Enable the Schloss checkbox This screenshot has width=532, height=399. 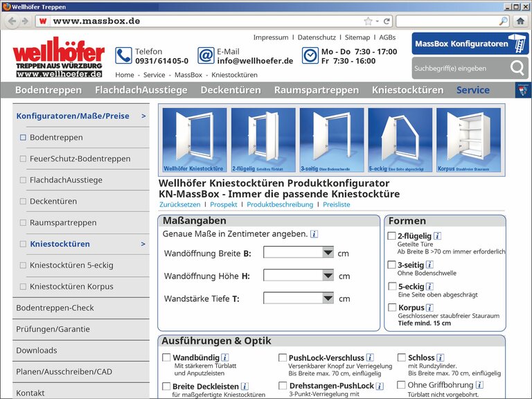point(401,357)
